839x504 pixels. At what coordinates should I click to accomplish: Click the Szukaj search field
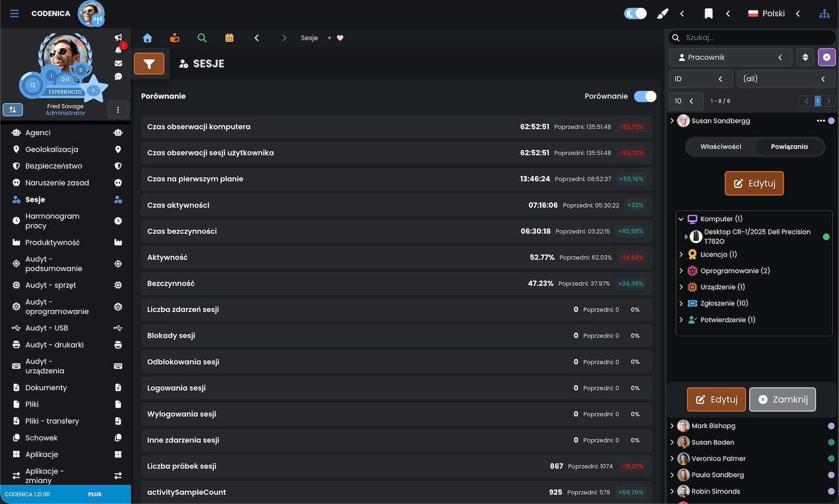752,38
